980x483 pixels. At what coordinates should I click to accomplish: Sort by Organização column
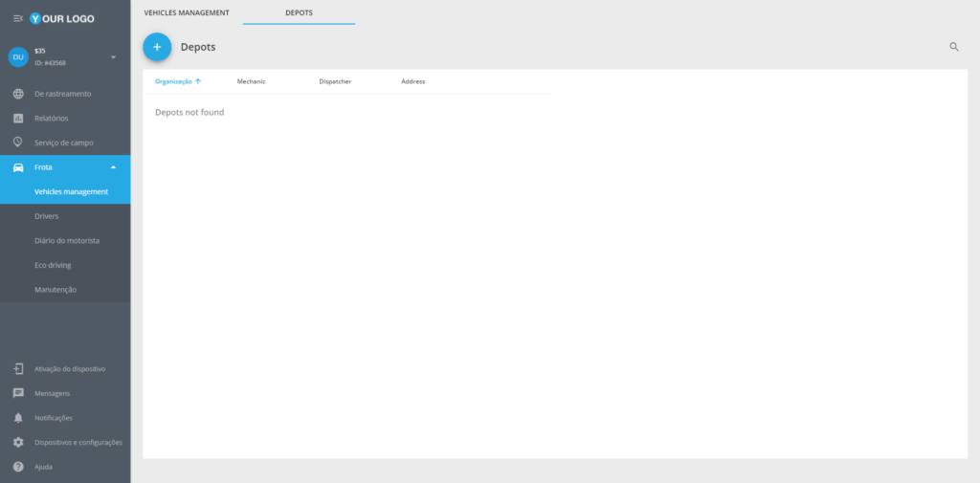(x=173, y=81)
